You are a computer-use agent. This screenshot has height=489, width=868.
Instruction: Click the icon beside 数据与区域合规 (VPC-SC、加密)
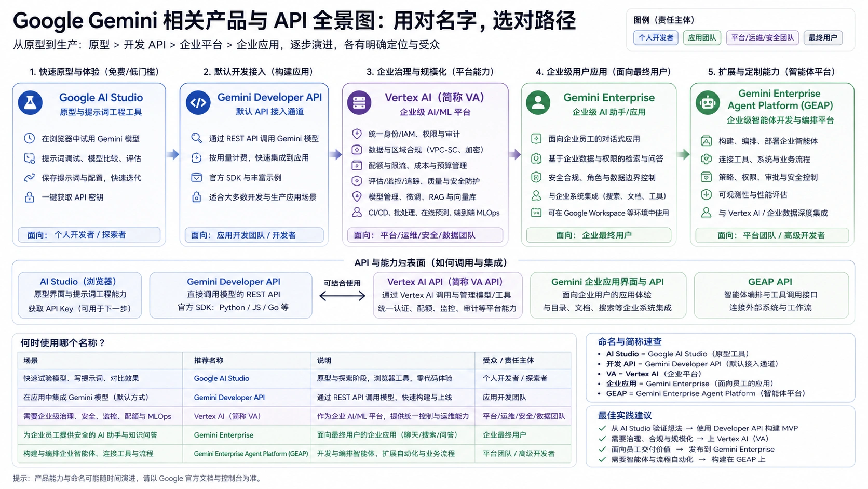357,150
